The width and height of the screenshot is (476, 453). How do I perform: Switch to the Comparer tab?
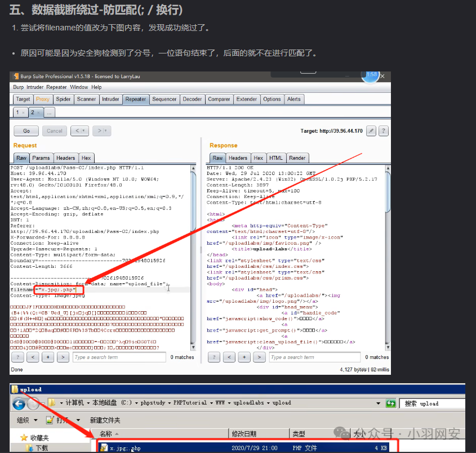point(219,99)
